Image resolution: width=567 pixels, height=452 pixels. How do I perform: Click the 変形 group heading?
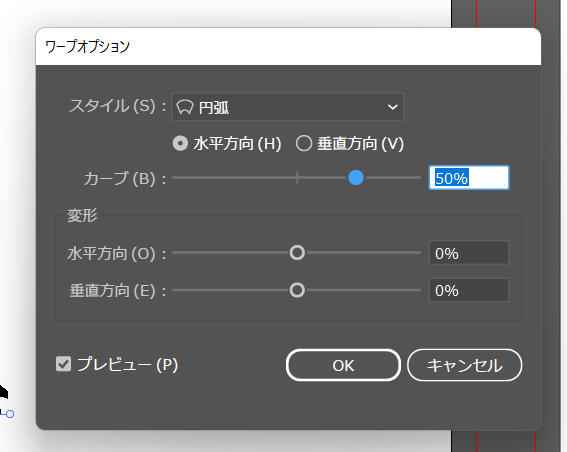pos(82,215)
